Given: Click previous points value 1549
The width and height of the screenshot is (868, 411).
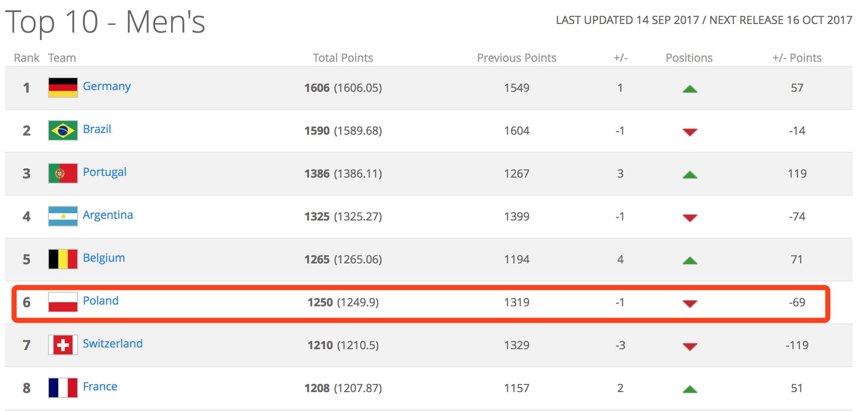Looking at the screenshot, I should click(x=517, y=88).
